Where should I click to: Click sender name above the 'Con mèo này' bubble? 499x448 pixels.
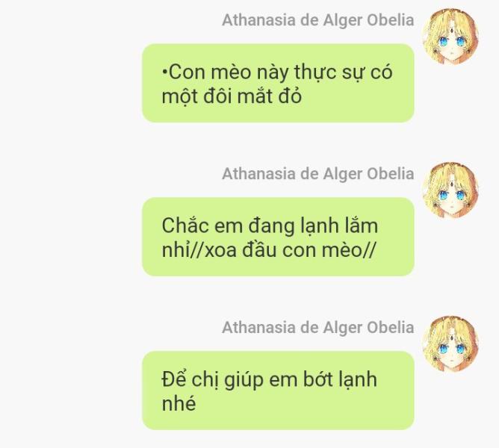[x=318, y=20]
